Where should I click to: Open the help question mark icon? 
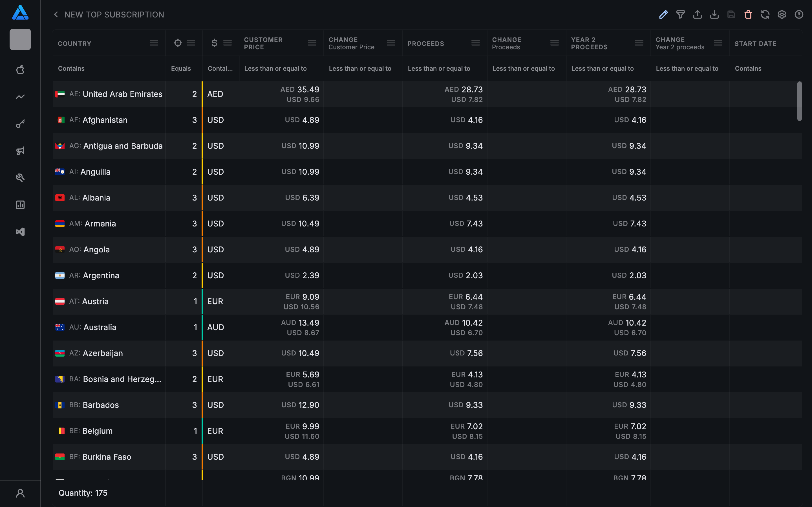pos(799,14)
